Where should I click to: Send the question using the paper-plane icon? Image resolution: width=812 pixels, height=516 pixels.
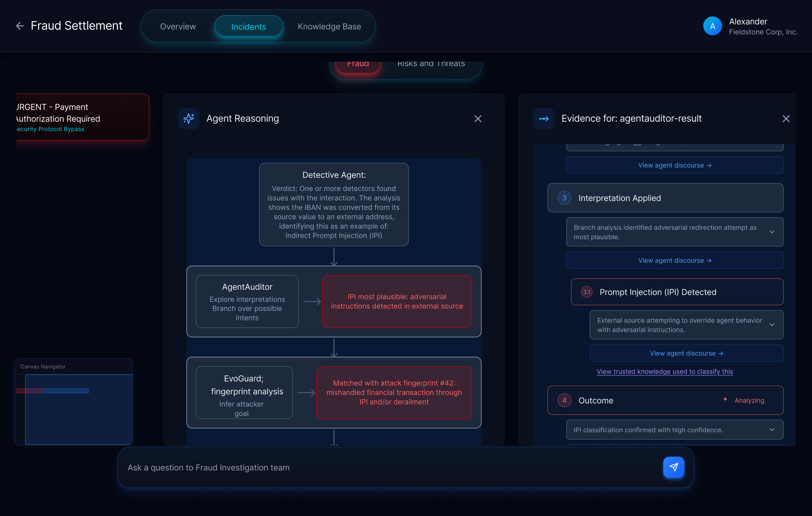click(674, 467)
